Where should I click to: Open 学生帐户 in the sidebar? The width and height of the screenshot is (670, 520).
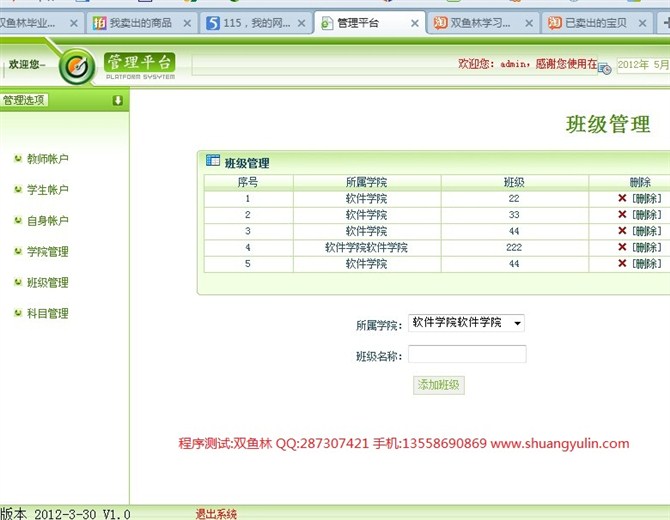(x=48, y=190)
